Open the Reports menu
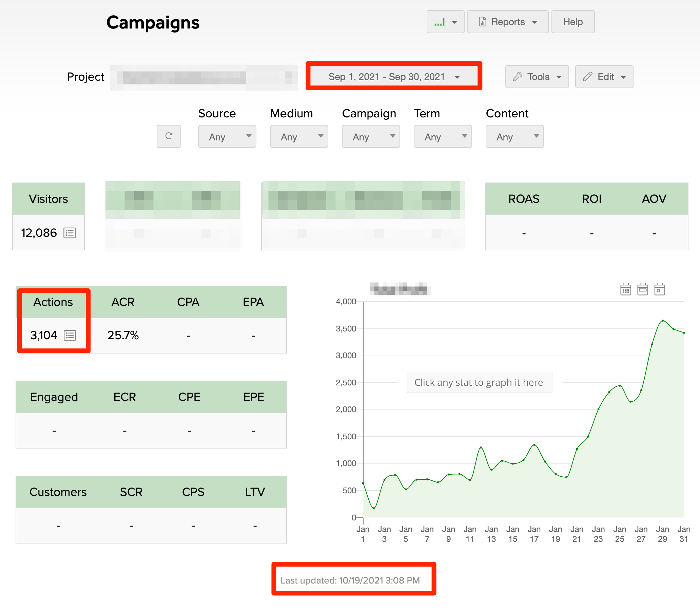This screenshot has height=610, width=700. (507, 22)
